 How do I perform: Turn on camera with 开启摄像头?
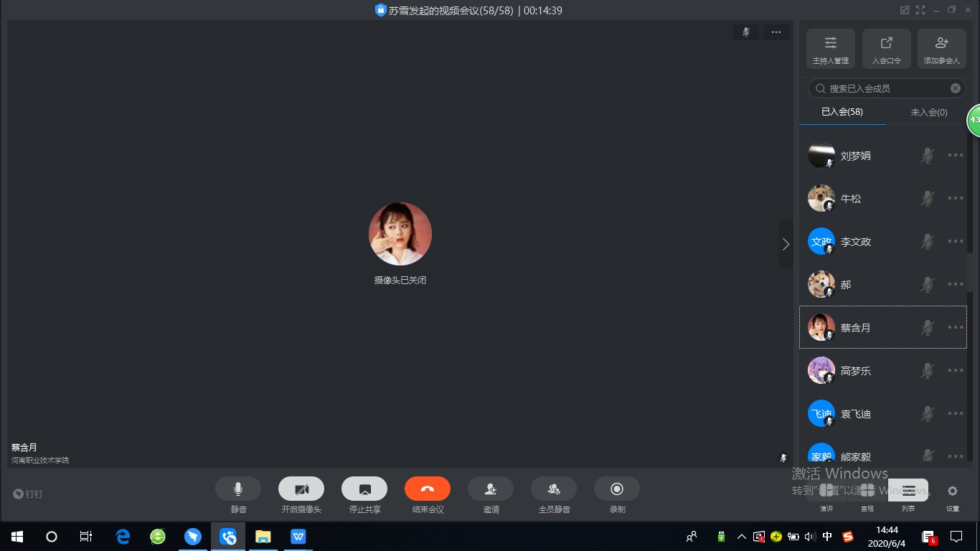301,489
